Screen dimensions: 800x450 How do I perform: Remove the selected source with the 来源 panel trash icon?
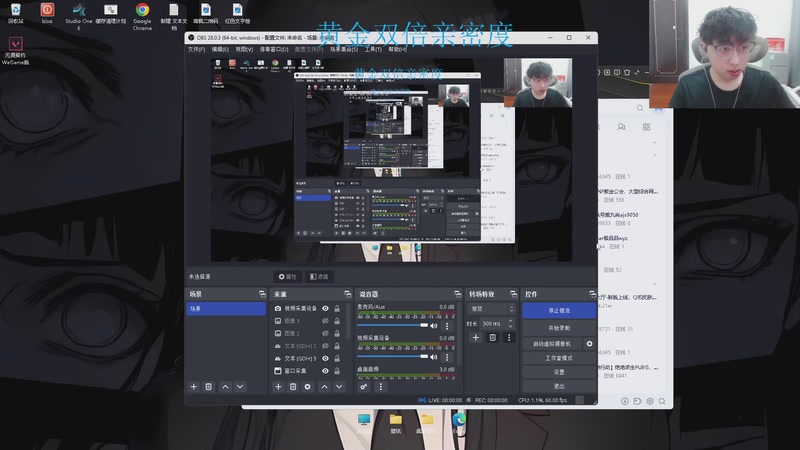[293, 387]
